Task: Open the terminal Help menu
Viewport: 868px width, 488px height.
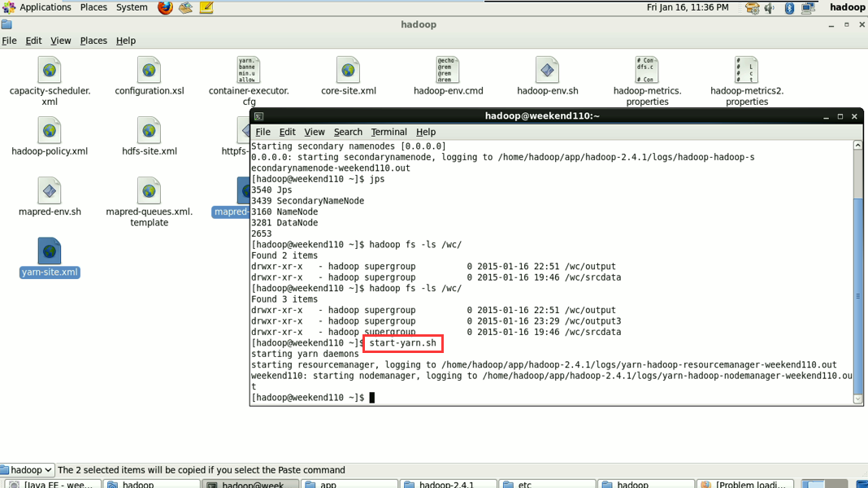Action: coord(426,132)
